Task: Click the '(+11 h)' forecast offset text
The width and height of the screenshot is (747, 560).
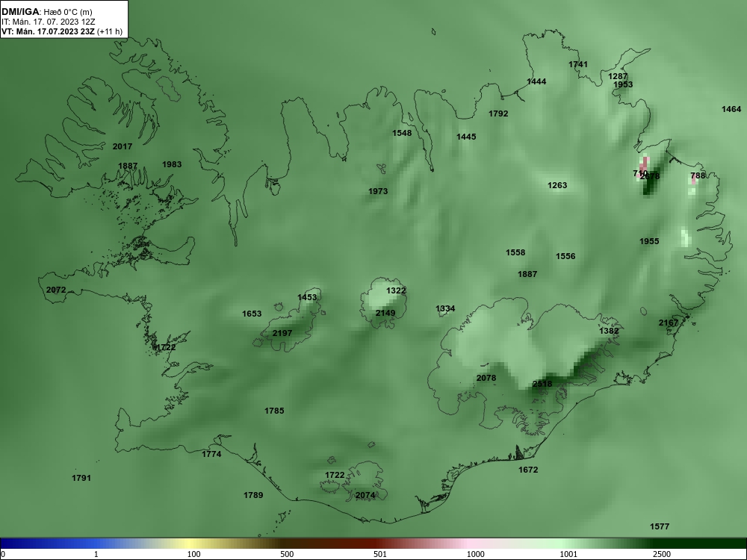Action: tap(110, 31)
